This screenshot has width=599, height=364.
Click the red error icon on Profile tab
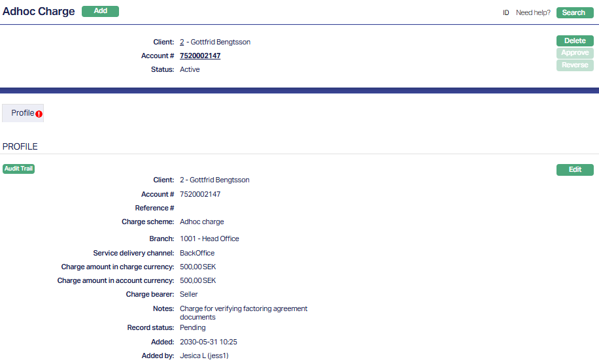(39, 114)
